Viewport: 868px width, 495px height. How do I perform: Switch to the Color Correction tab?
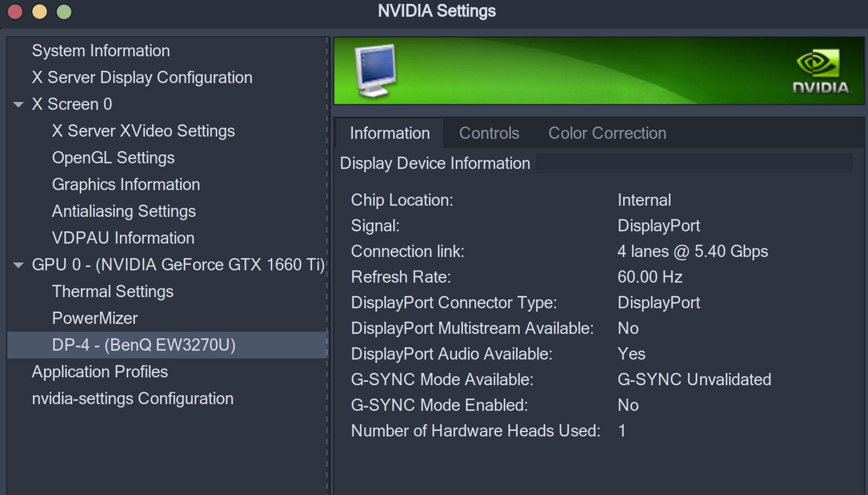click(607, 133)
